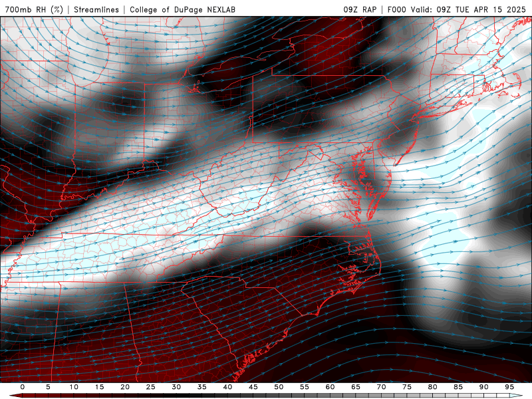Select the '80' value on the RH scale
Viewport: 532px width, 399px height.
pos(433,387)
